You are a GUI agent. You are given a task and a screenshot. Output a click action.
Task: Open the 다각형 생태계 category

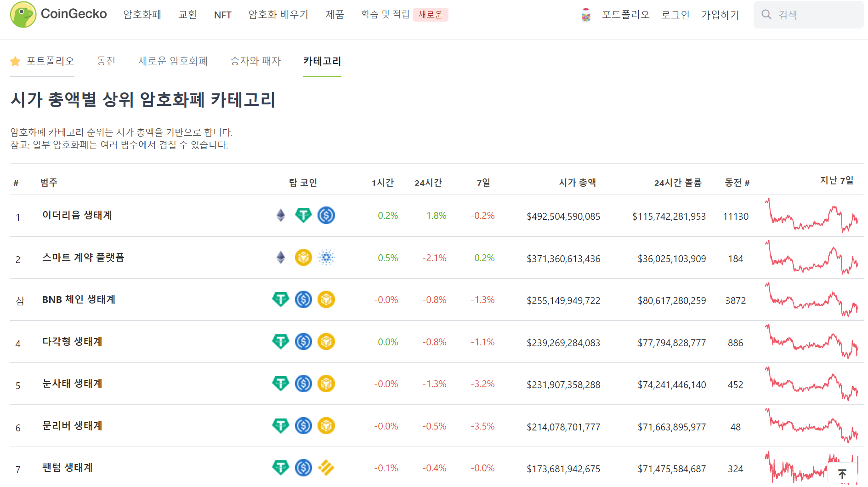coord(72,342)
